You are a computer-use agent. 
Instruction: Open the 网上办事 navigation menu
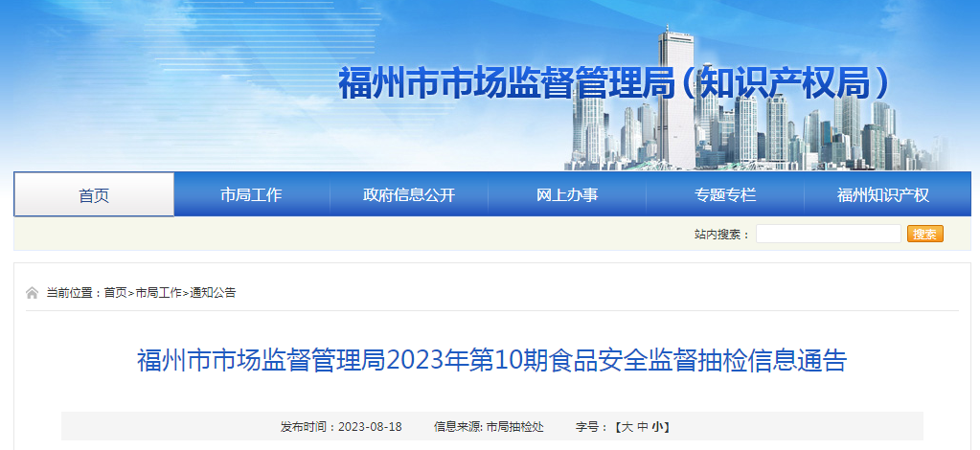(x=567, y=195)
